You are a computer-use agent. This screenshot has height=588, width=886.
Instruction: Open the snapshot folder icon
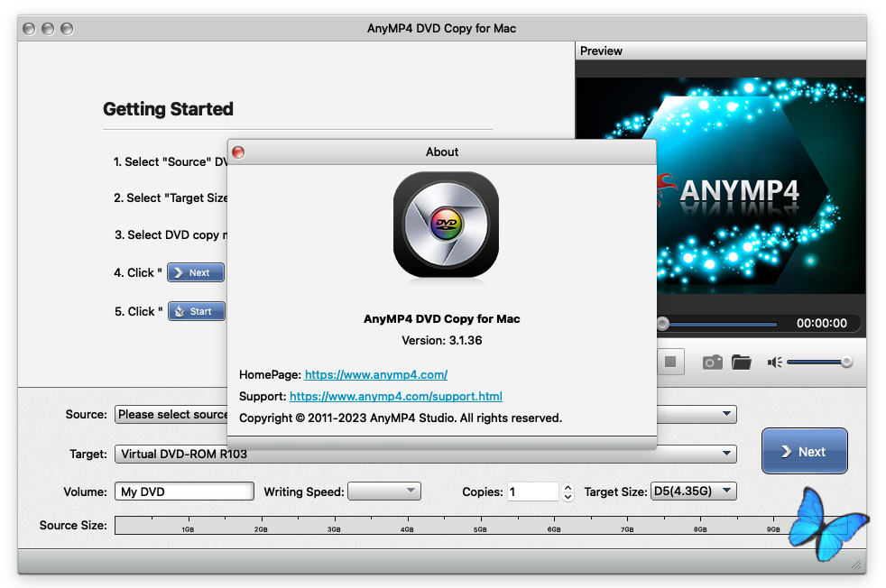[x=742, y=362]
